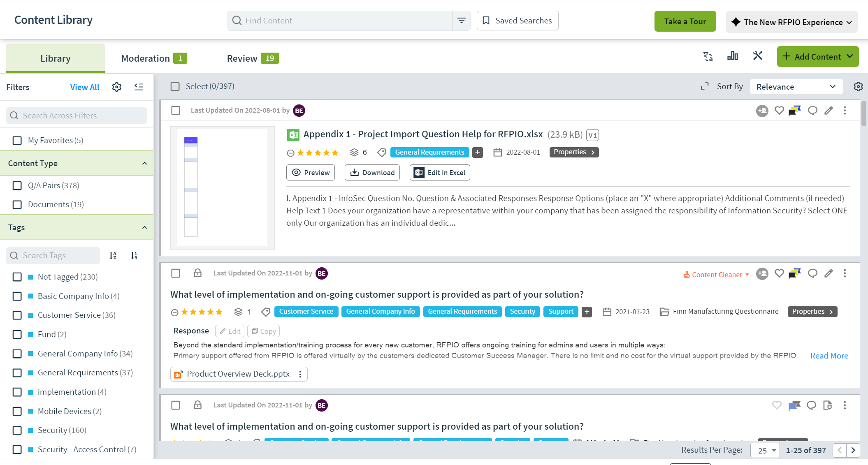Switch to the Review tab
Image resolution: width=868 pixels, height=465 pixels.
pos(253,58)
